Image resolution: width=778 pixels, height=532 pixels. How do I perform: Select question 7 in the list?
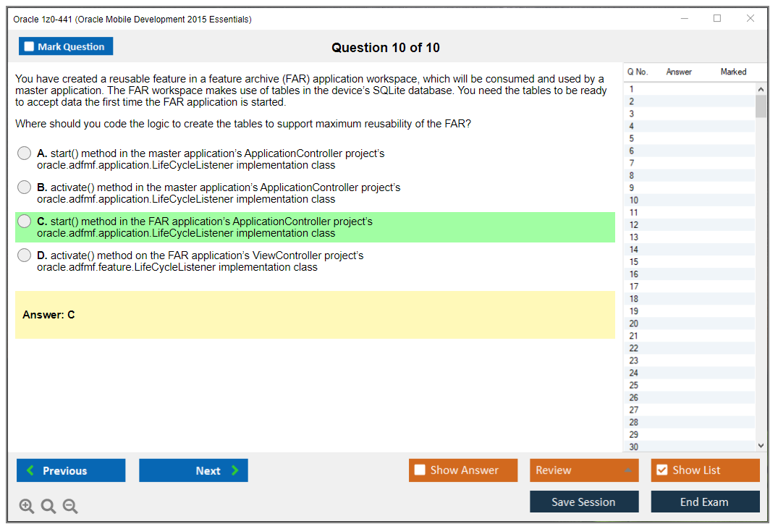[x=689, y=164]
